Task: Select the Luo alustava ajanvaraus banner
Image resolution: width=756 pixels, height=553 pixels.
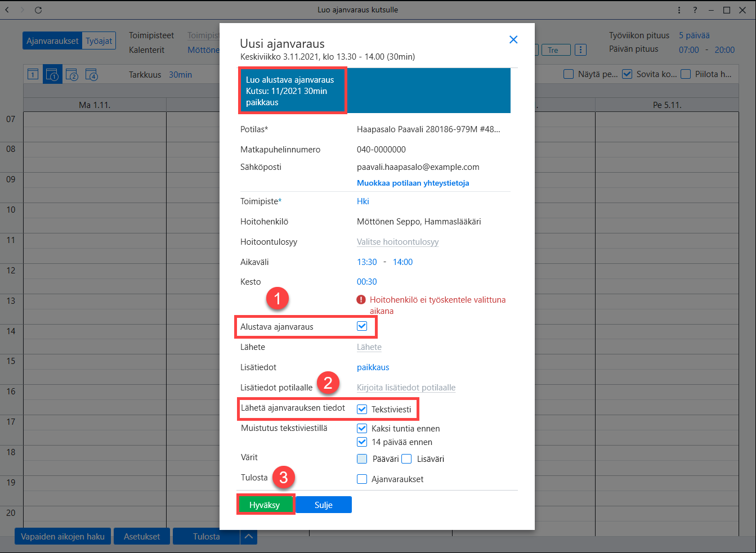Action: coord(375,91)
